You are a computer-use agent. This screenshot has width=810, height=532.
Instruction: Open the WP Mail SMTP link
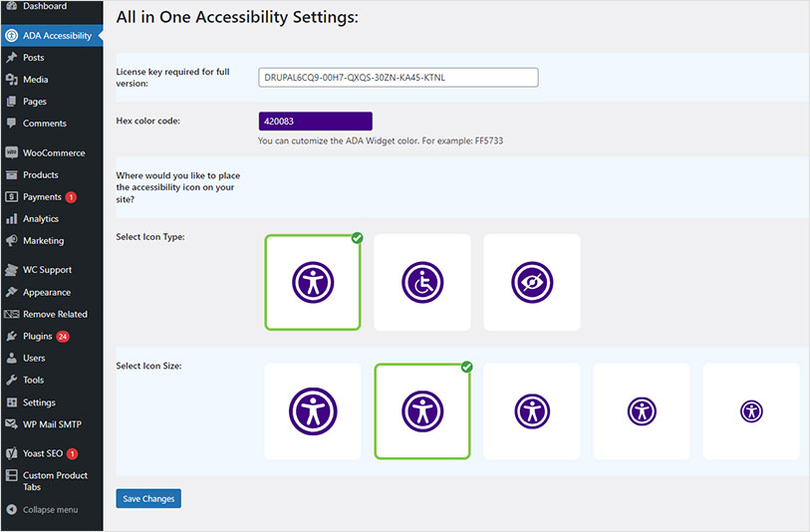click(52, 424)
